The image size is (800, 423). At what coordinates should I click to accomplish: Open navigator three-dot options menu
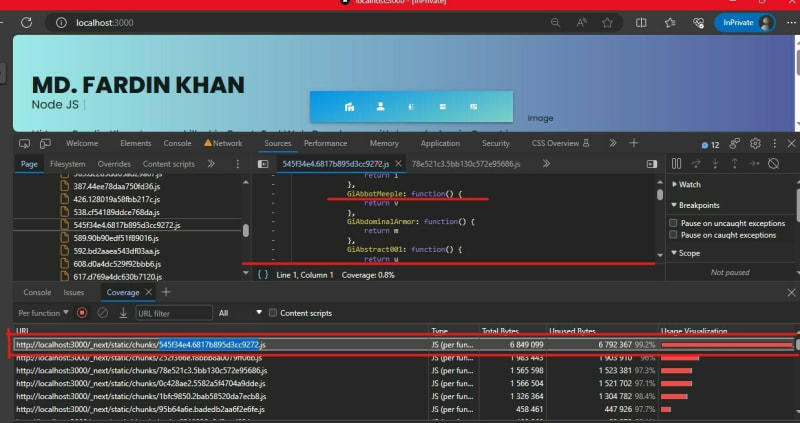(237, 164)
